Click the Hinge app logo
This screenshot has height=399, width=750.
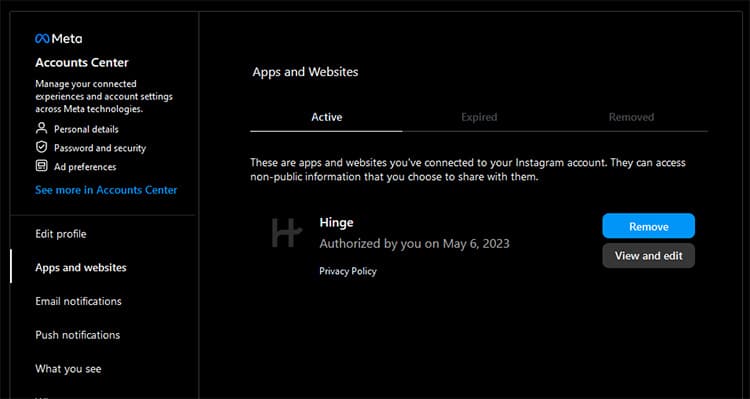click(x=287, y=233)
